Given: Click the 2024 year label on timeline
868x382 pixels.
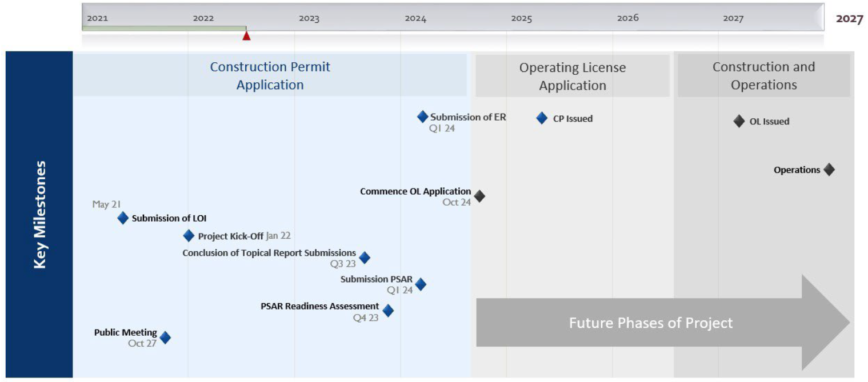Looking at the screenshot, I should click(x=415, y=18).
